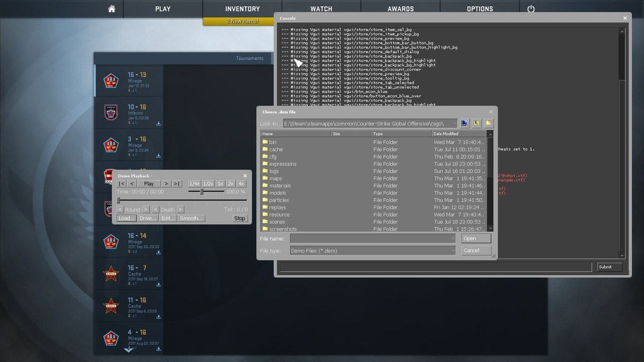Image resolution: width=644 pixels, height=362 pixels.
Task: Expand the File type dropdown
Action: (x=453, y=251)
